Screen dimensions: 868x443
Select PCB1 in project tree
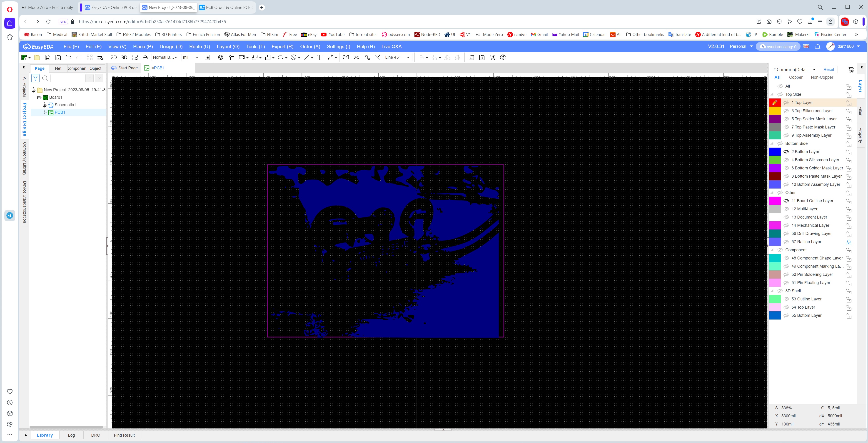click(x=60, y=113)
